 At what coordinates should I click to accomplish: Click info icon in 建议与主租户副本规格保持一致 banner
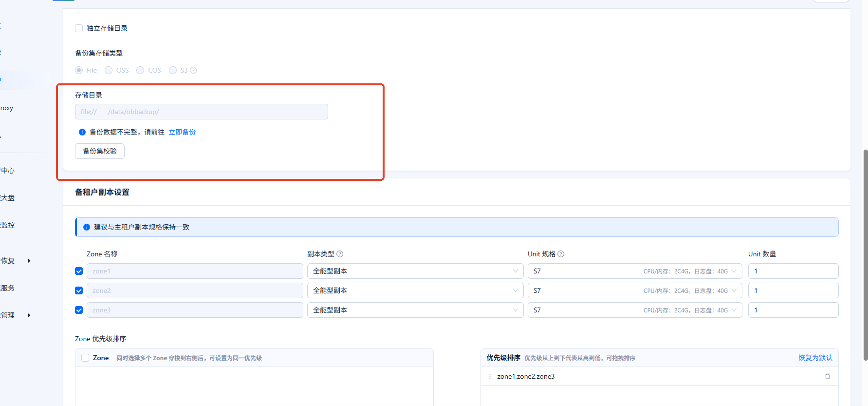click(x=87, y=227)
